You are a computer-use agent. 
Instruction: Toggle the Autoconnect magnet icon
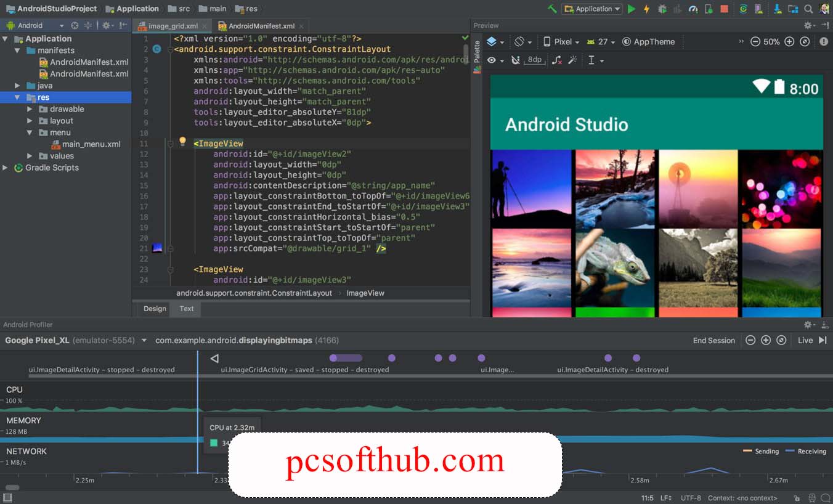516,60
